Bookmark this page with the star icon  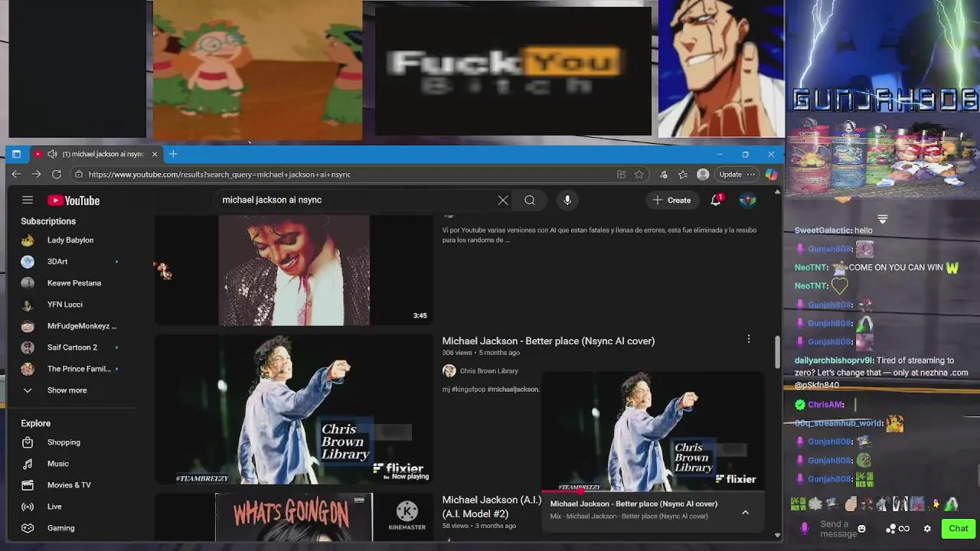point(639,174)
